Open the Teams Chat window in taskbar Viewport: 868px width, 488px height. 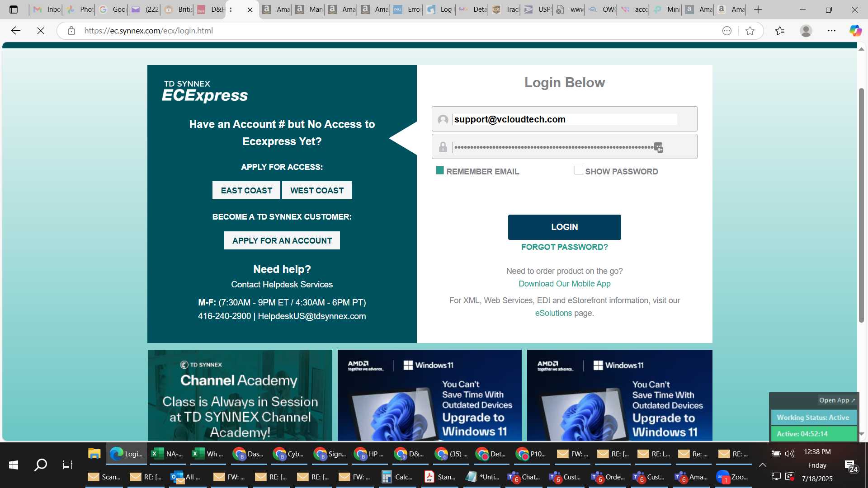click(x=524, y=477)
